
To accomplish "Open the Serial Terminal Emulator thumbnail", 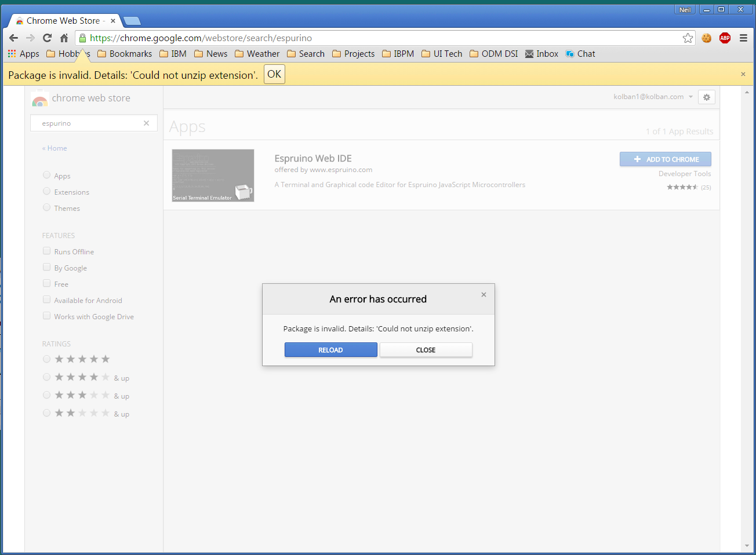I will (213, 176).
